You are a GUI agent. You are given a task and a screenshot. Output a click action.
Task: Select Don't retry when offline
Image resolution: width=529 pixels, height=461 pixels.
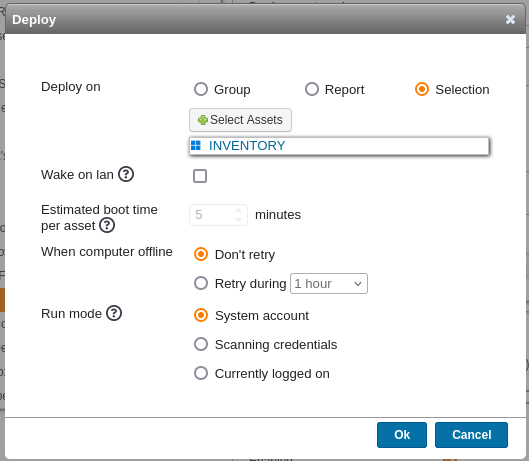[x=201, y=254]
